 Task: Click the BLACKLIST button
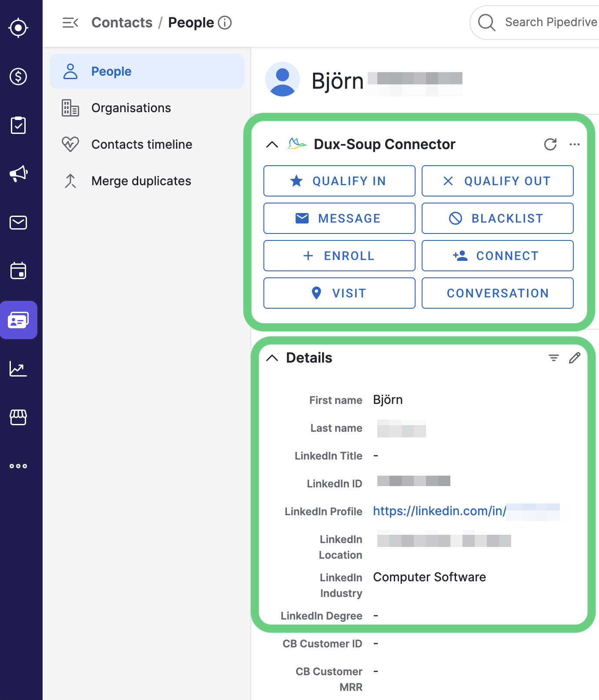tap(498, 218)
